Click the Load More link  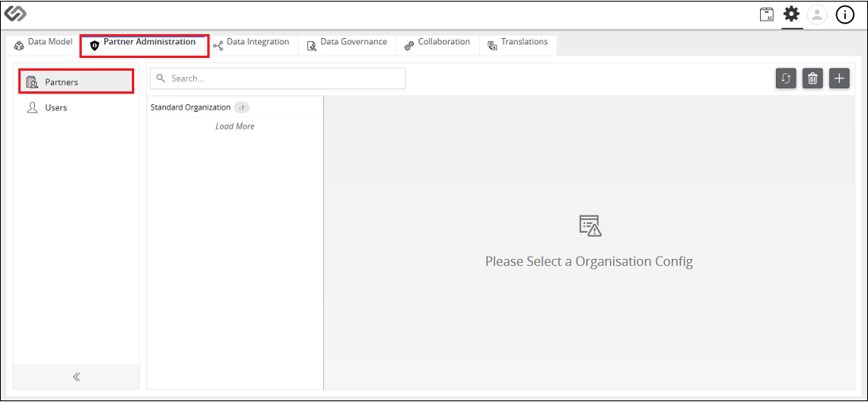coord(235,126)
